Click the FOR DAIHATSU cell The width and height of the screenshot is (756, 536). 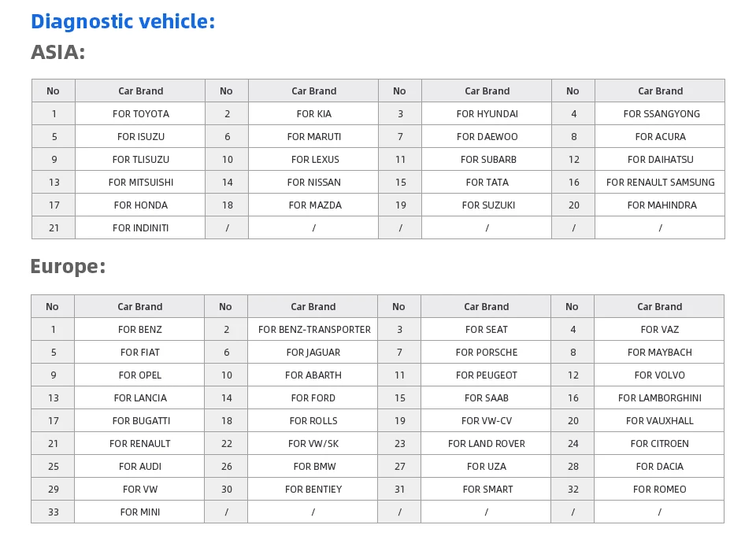(x=660, y=159)
